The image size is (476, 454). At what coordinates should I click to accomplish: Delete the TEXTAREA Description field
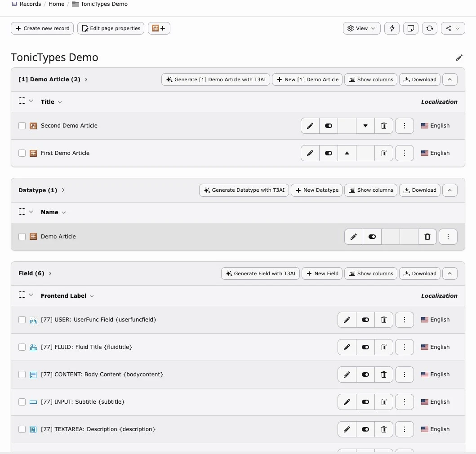pos(384,429)
